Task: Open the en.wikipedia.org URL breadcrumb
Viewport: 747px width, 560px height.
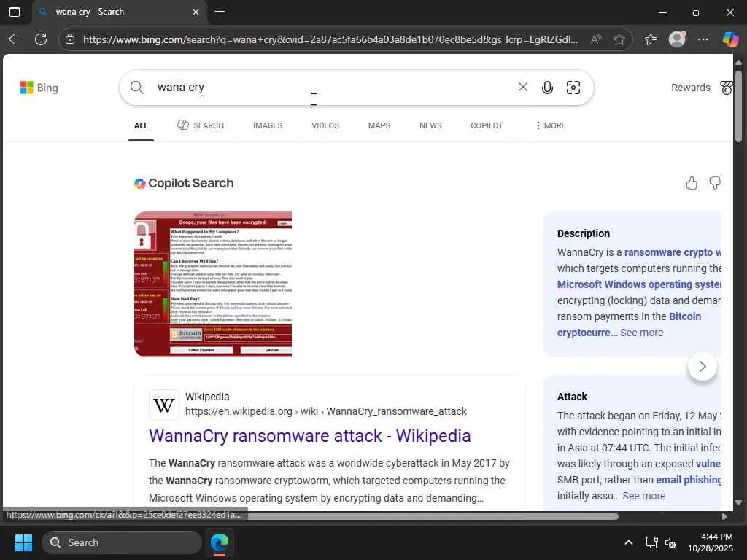Action: [326, 411]
